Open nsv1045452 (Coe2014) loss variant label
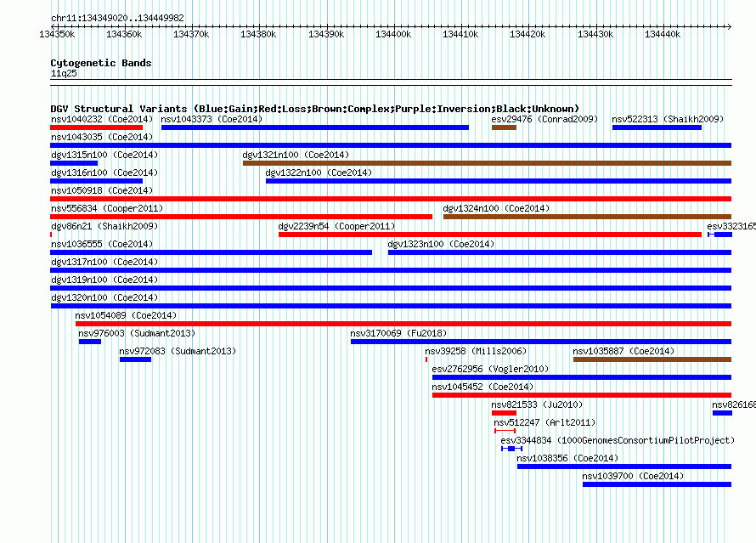756x543 pixels. point(482,387)
